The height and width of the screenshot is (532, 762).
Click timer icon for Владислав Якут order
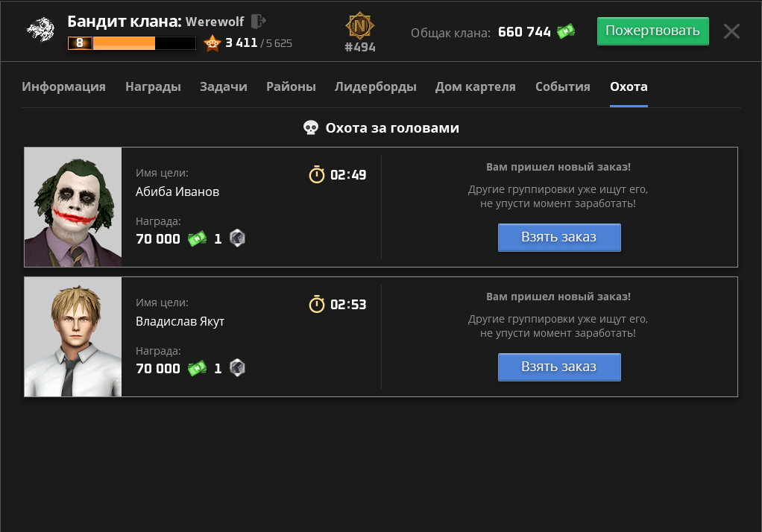(x=317, y=304)
